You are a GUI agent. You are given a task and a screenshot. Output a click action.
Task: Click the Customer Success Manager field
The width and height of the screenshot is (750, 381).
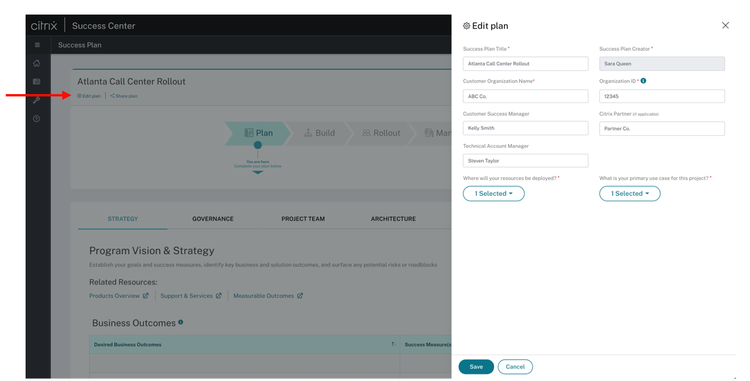(x=525, y=128)
